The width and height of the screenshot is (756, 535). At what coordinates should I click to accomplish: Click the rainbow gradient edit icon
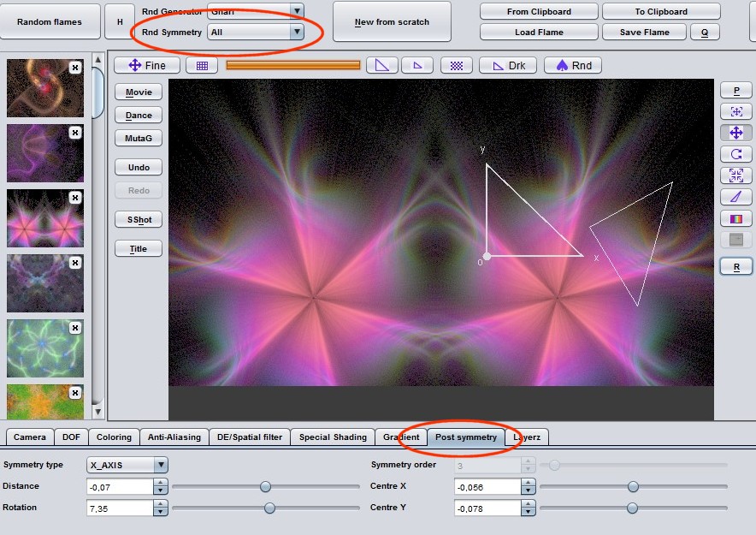(735, 218)
